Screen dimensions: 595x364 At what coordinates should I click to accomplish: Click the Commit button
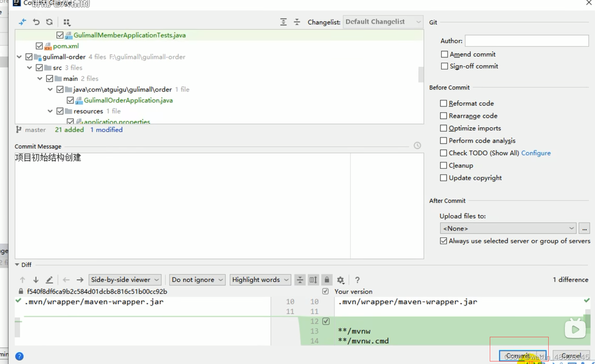518,356
